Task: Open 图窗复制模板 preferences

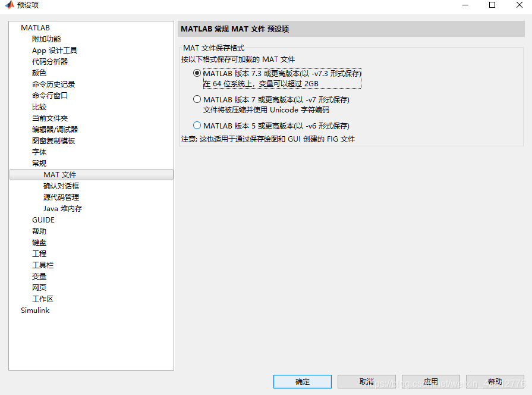Action: coord(53,140)
